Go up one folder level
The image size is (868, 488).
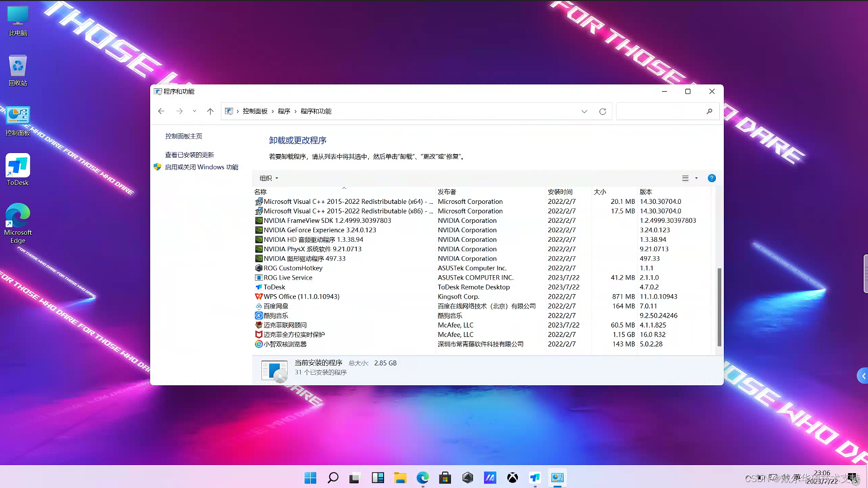[211, 111]
